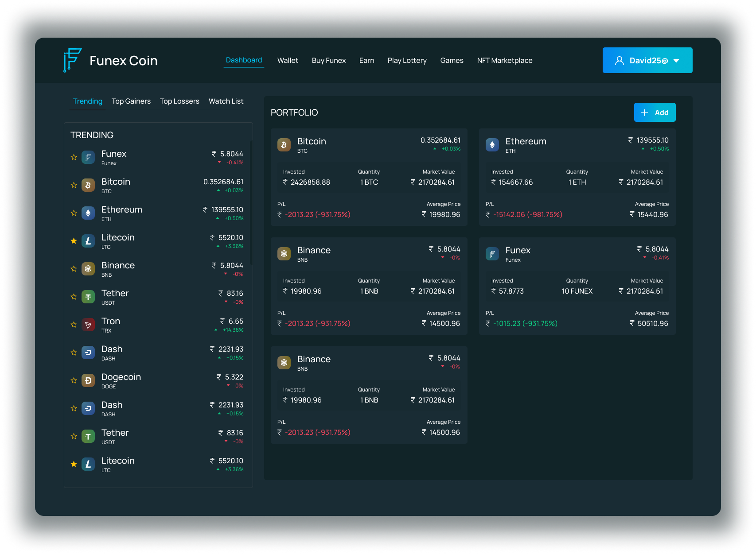Switch to the Top Gainers tab

(x=131, y=101)
